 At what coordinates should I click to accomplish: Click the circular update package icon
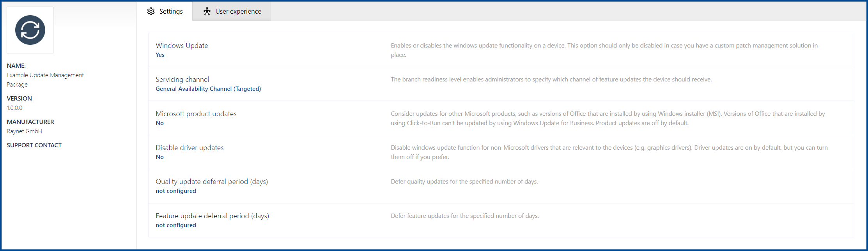30,30
